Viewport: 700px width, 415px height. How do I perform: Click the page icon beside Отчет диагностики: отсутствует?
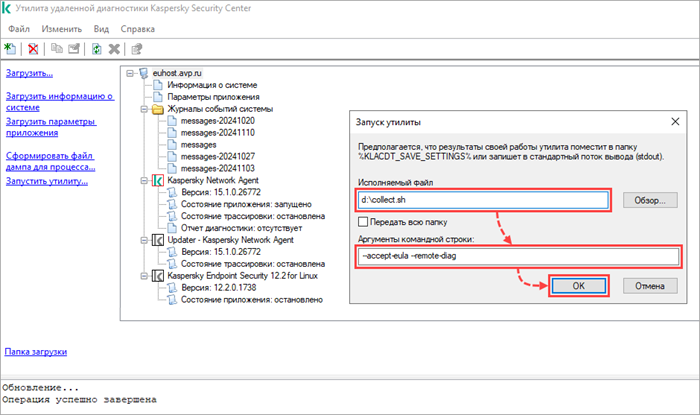coord(172,228)
